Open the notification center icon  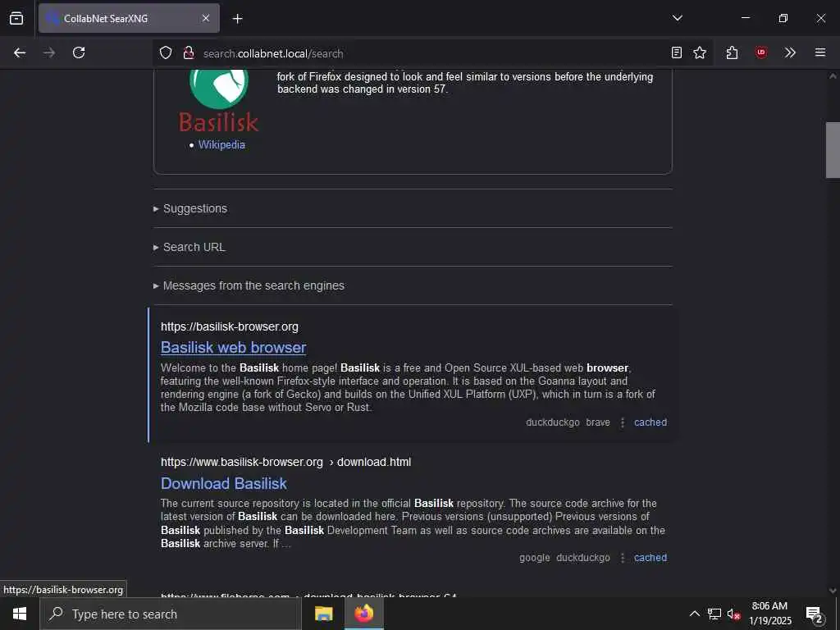pos(815,614)
